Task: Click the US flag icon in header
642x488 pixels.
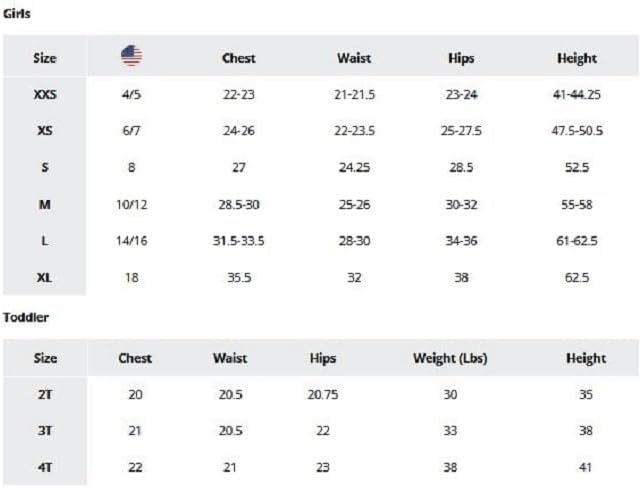Action: pos(131,56)
